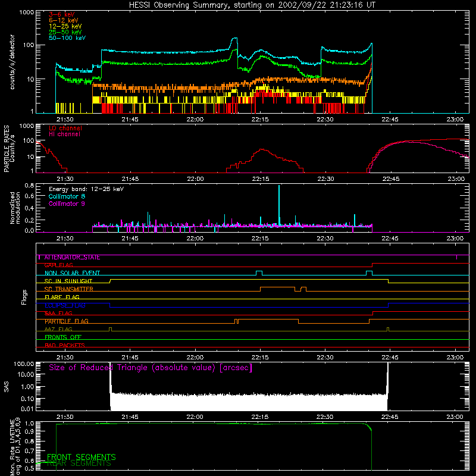Click the HI channel legend label
Screen dimensions: 476x476
tap(64, 134)
